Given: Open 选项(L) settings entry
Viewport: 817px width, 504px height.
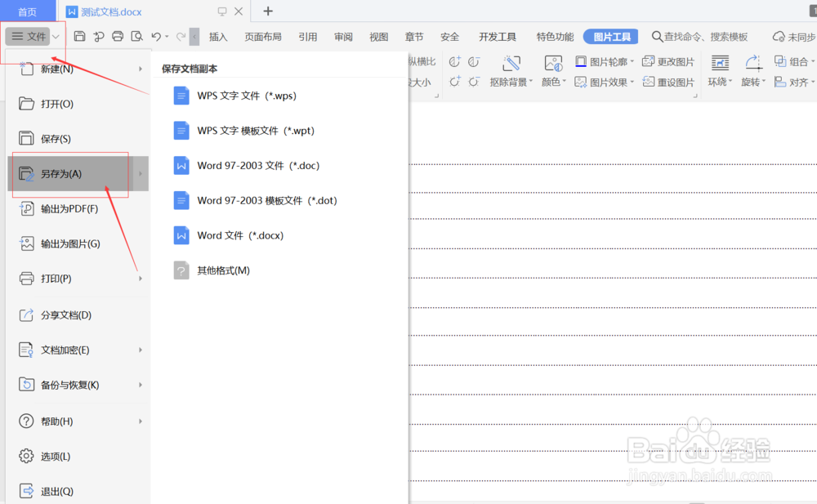Looking at the screenshot, I should pos(78,456).
